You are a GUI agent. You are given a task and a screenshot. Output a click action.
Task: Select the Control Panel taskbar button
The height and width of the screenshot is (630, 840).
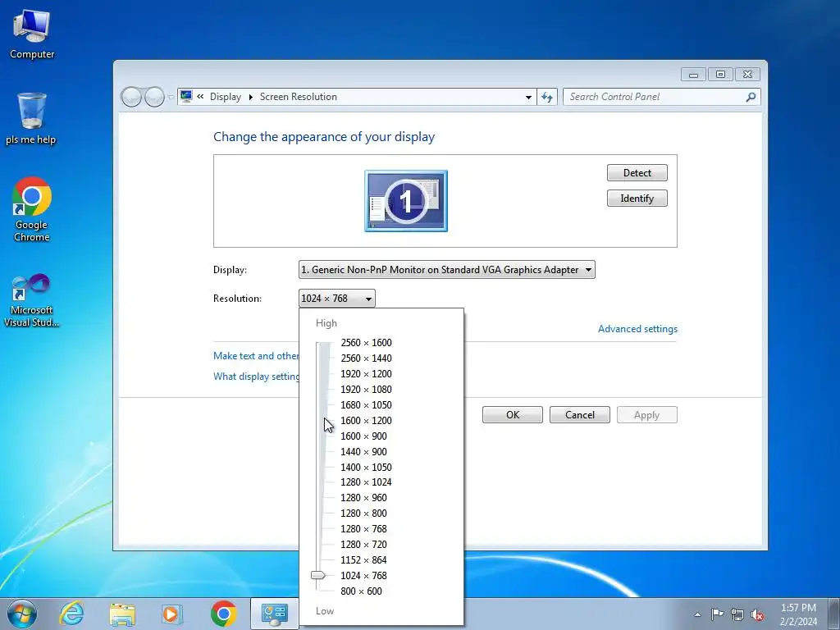[274, 614]
